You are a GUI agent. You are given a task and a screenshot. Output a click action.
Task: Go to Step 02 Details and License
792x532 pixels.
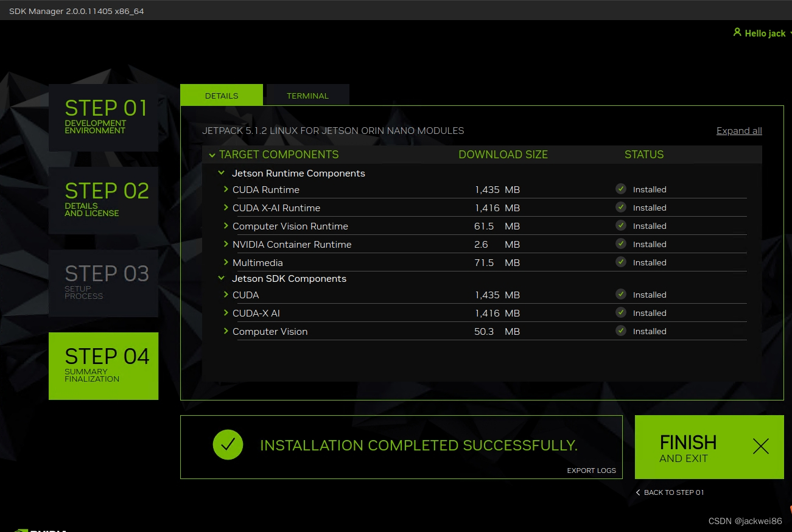pyautogui.click(x=103, y=200)
